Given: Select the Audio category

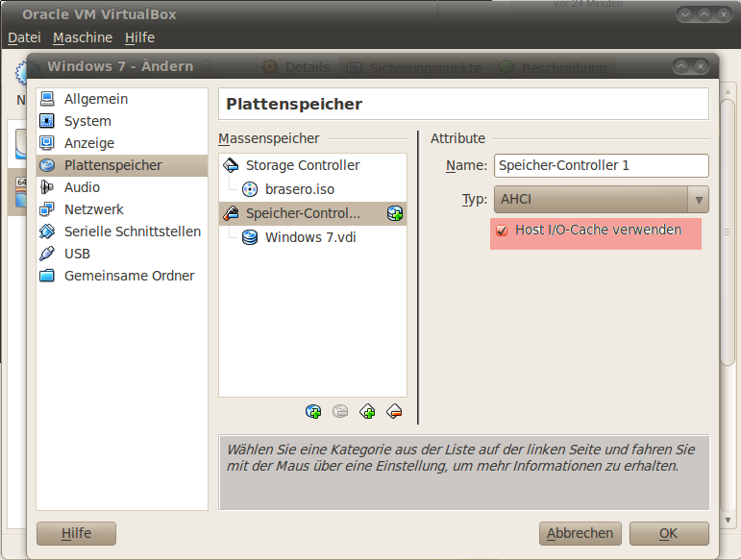Looking at the screenshot, I should (x=122, y=187).
